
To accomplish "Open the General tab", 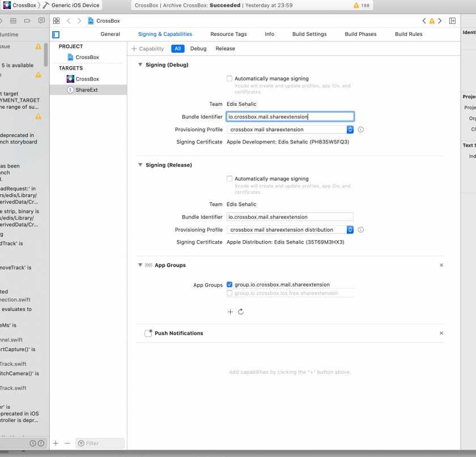I will pyautogui.click(x=110, y=34).
